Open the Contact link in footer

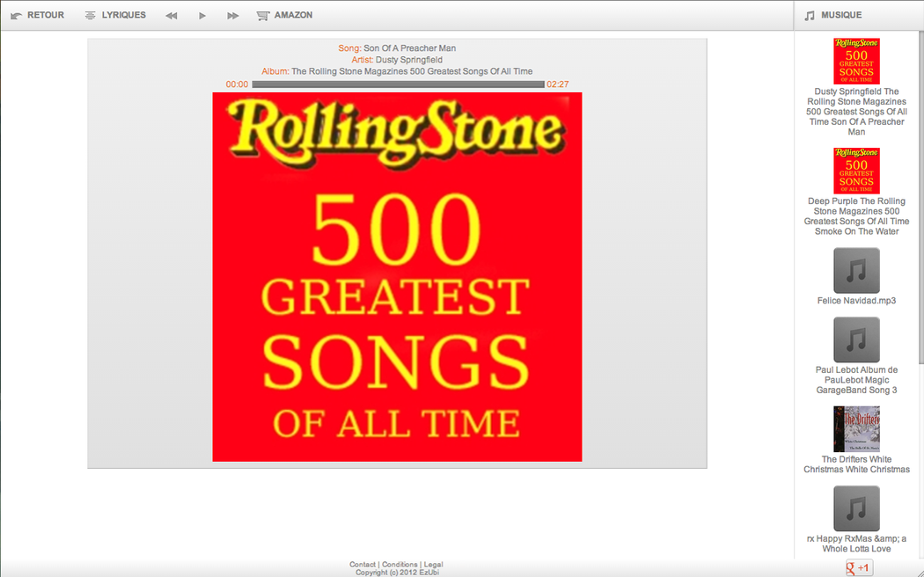[362, 565]
